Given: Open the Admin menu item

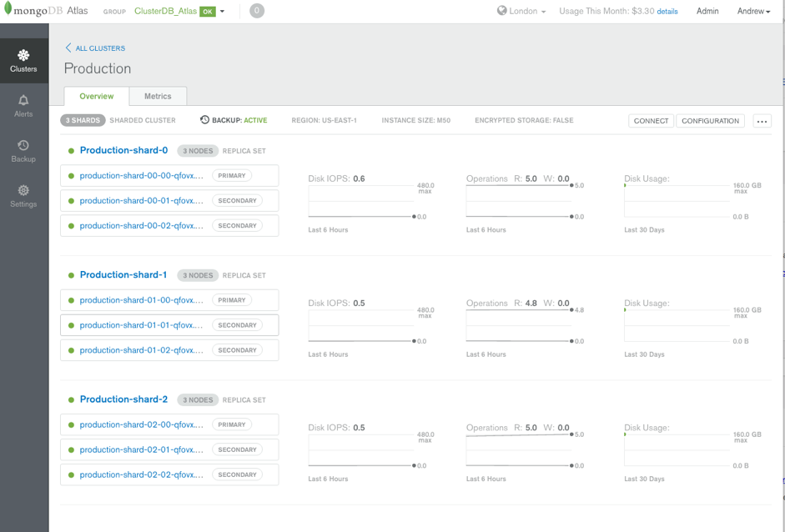Looking at the screenshot, I should [707, 11].
